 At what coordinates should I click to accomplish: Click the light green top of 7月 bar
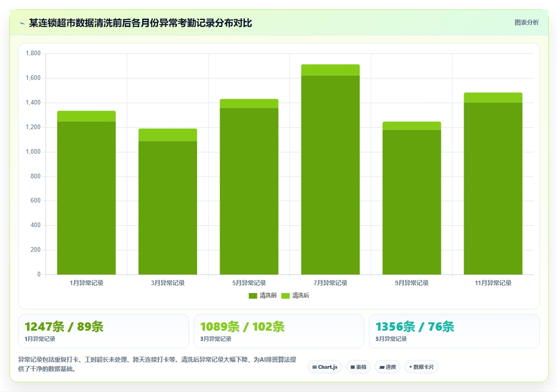[330, 70]
